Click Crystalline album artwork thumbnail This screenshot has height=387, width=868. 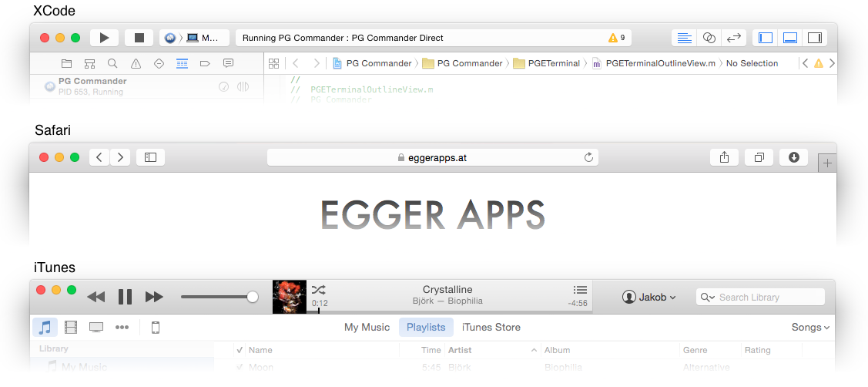coord(290,297)
